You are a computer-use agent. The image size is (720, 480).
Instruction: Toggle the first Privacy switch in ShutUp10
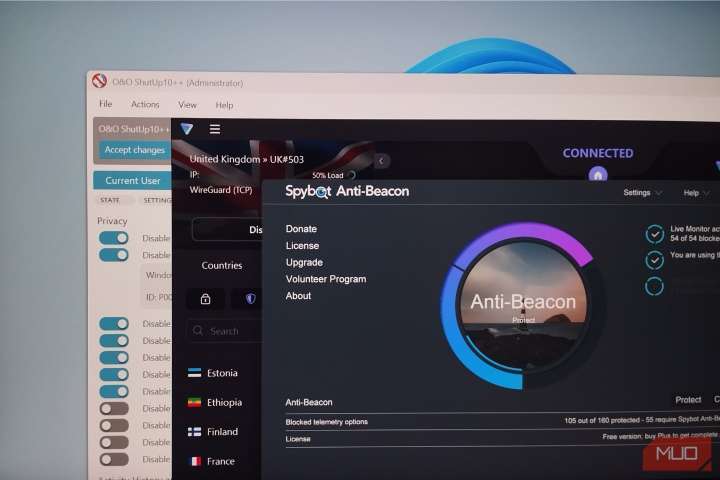point(114,238)
